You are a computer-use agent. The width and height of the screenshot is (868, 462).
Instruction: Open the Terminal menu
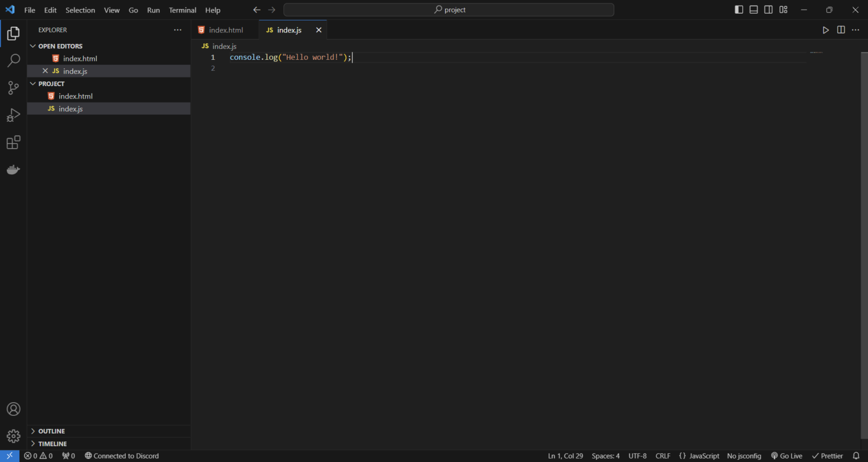coord(182,10)
